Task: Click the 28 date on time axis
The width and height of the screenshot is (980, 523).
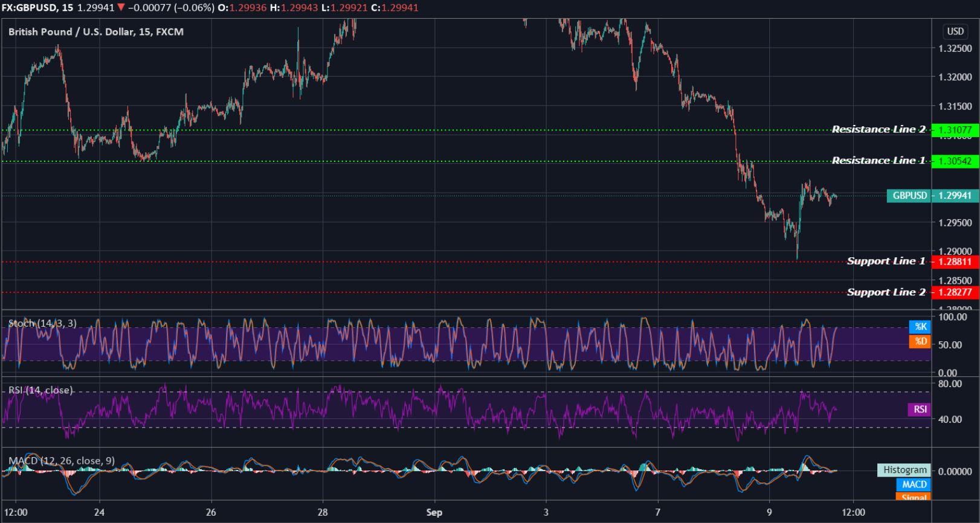Action: pos(323,512)
